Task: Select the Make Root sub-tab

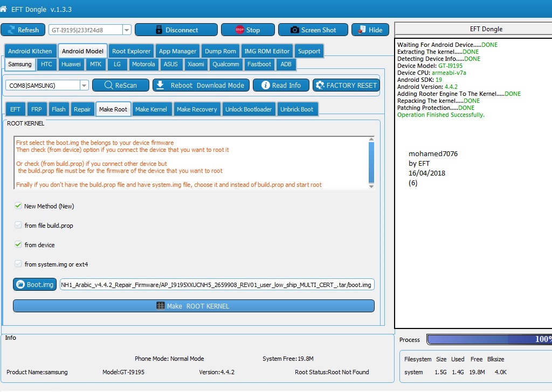Action: coord(113,109)
